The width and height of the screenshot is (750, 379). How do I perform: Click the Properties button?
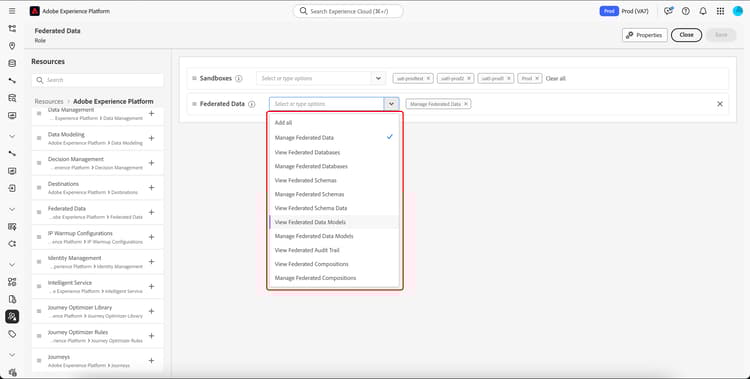(644, 35)
